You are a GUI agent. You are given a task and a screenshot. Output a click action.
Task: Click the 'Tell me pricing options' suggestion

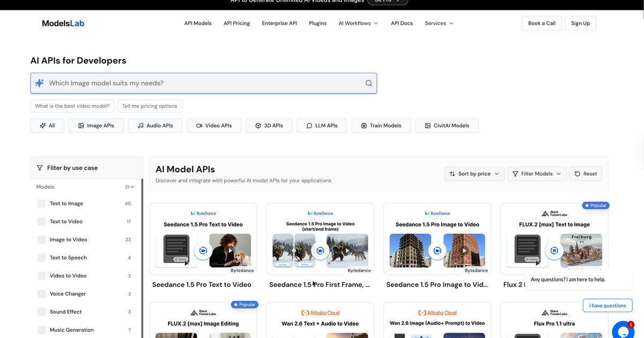(150, 106)
